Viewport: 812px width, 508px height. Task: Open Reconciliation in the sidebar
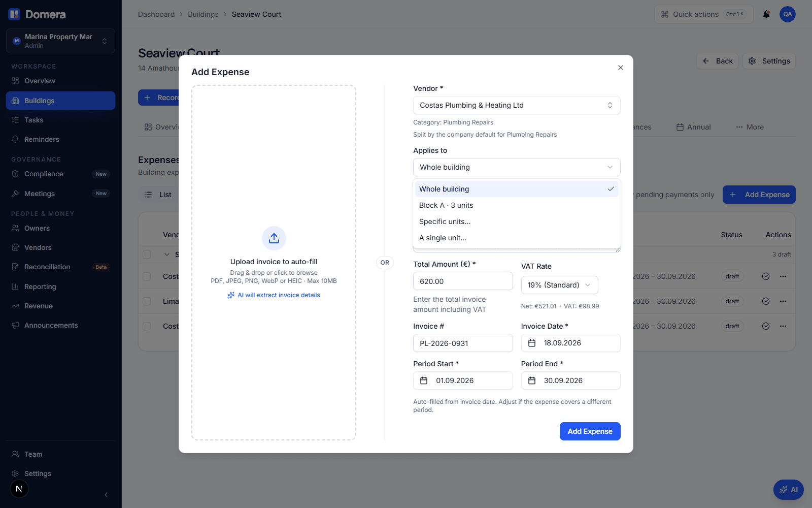(60, 267)
